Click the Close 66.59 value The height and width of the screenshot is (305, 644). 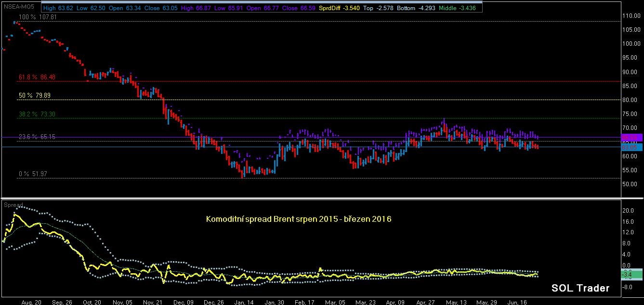tap(299, 8)
